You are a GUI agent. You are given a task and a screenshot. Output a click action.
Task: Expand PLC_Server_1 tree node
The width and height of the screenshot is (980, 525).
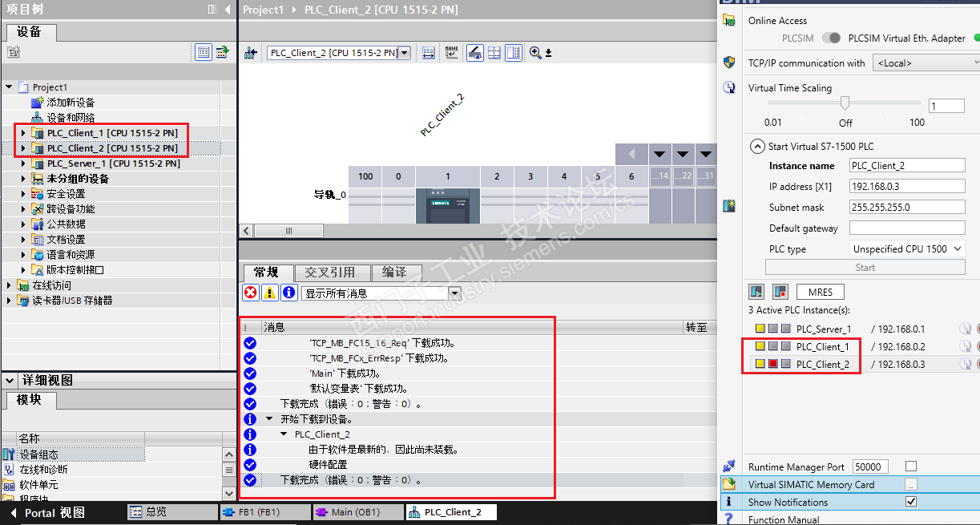(x=23, y=164)
